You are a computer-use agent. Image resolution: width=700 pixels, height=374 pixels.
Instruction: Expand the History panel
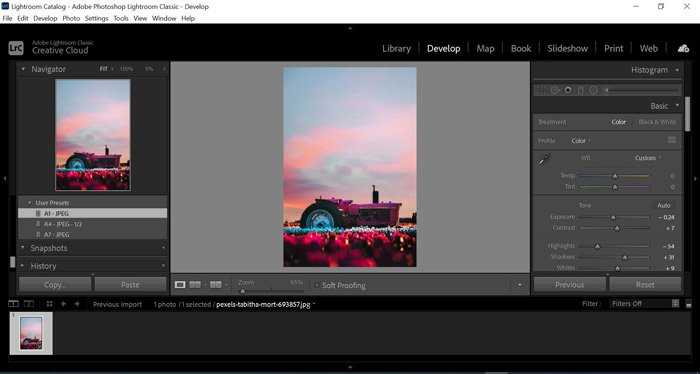23,266
